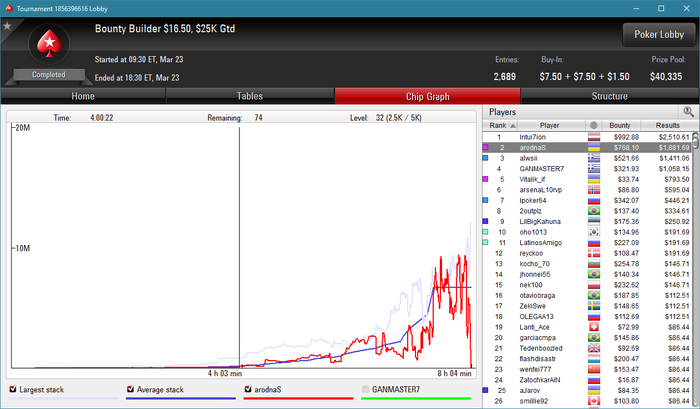Toggle the favorite star icon
This screenshot has width=700, height=409.
(7, 26)
